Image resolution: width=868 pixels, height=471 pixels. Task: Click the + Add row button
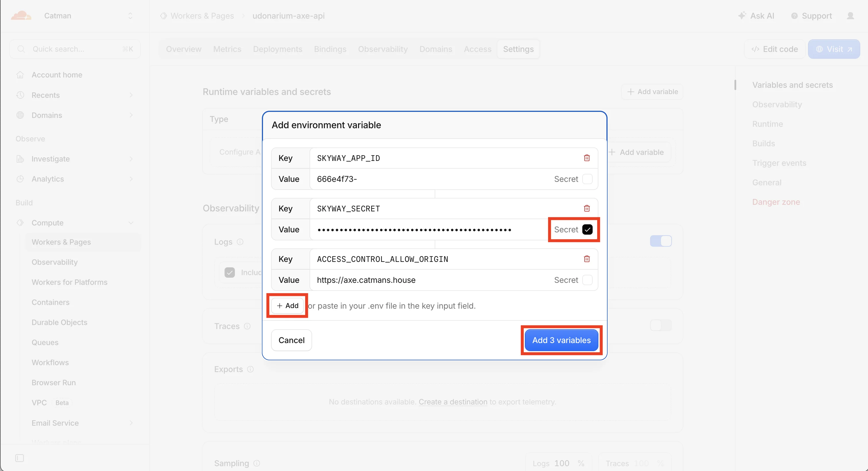(x=287, y=306)
